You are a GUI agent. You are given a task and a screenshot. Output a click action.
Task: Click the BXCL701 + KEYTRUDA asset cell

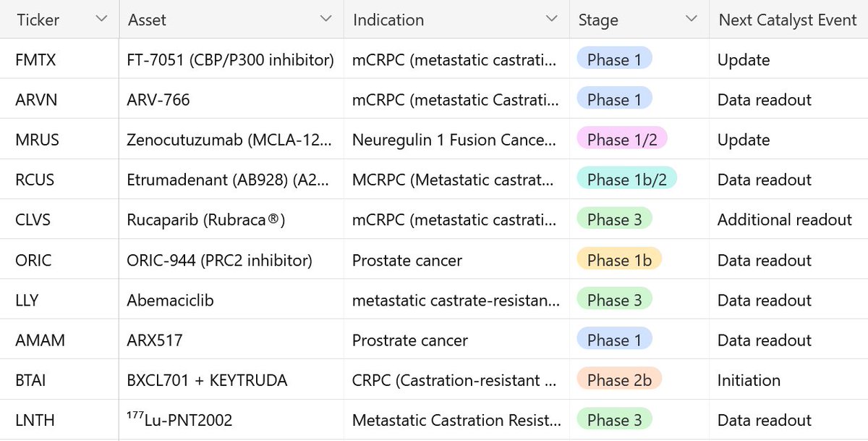click(x=231, y=379)
